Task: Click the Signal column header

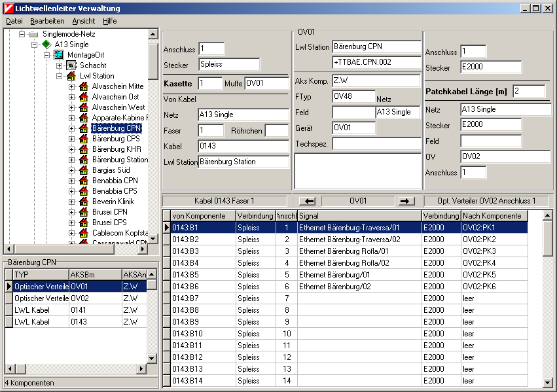Action: click(359, 216)
